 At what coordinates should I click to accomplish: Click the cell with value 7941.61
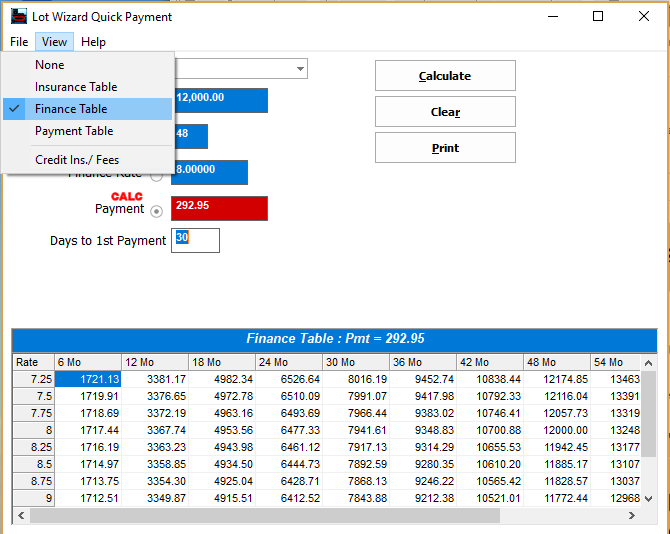point(356,430)
